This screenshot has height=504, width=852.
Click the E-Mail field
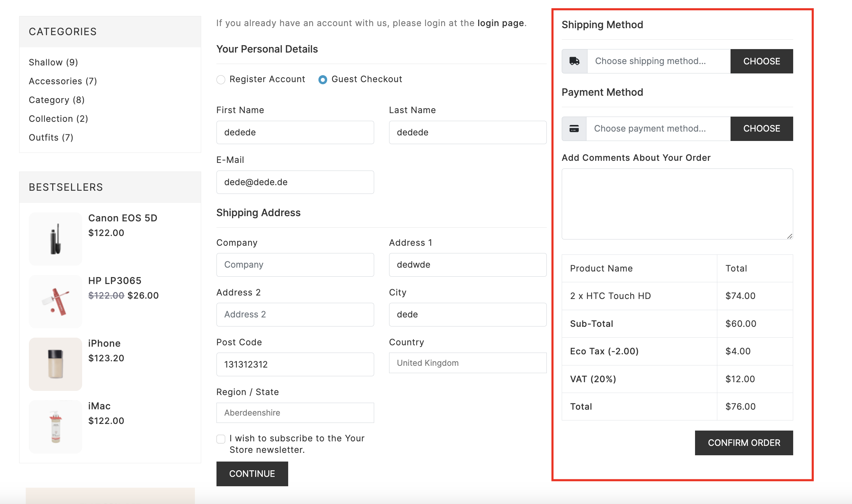tap(295, 182)
